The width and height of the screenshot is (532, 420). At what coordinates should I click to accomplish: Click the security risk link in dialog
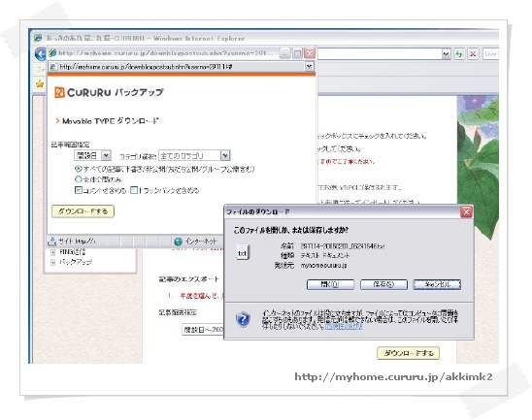(x=344, y=327)
